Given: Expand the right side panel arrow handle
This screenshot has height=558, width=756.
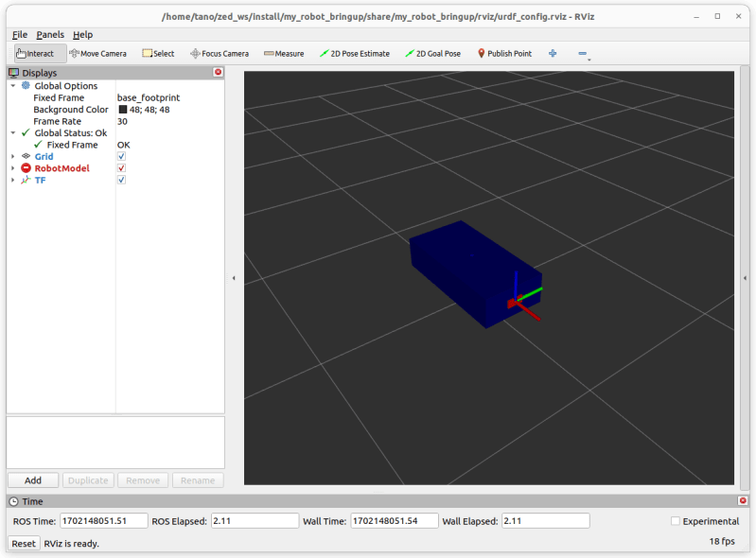Looking at the screenshot, I should coord(745,278).
